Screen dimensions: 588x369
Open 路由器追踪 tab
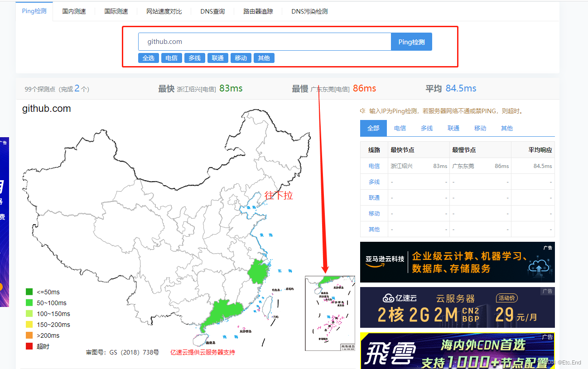[258, 11]
